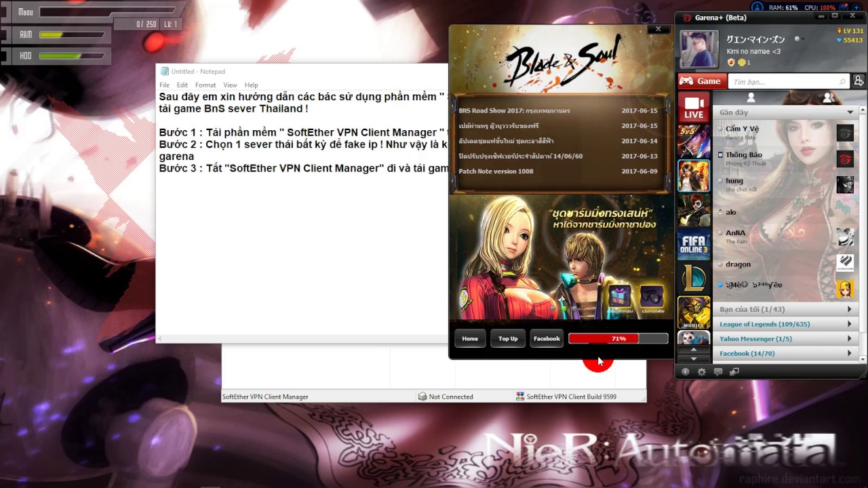Open the League of Legends icon in Garena sidebar
868x488 pixels.
pyautogui.click(x=694, y=278)
